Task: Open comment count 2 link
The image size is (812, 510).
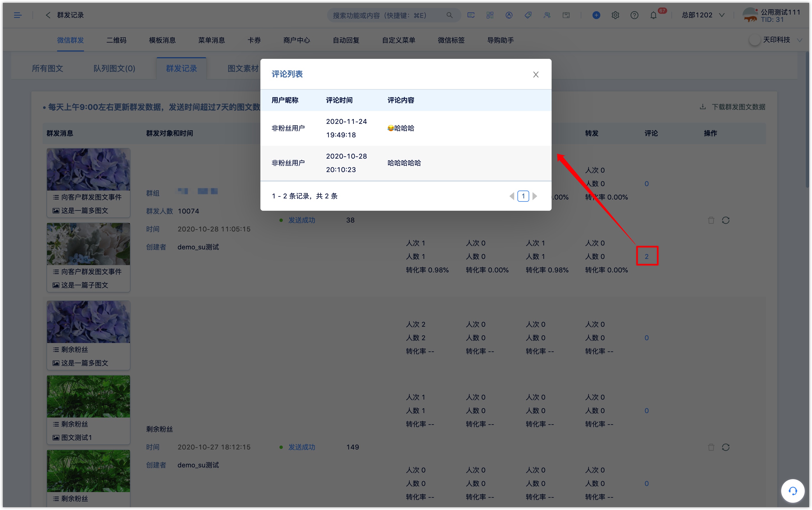Action: click(647, 256)
